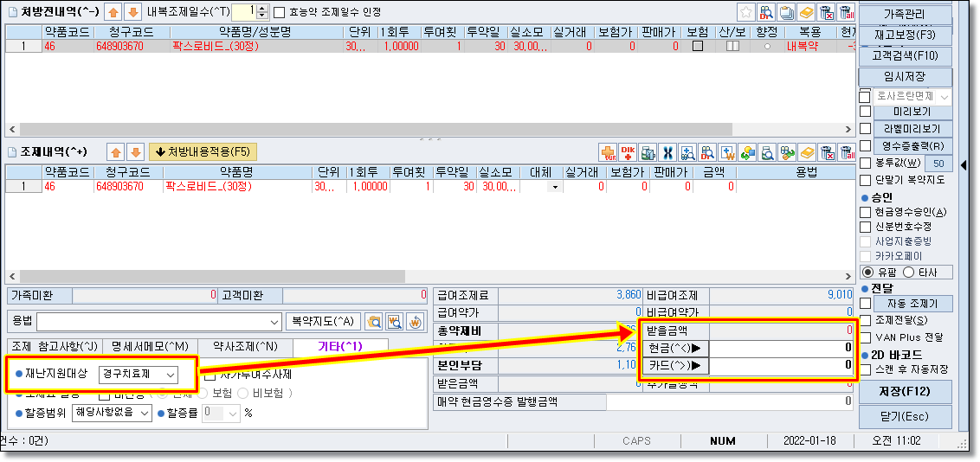Enable 효능약 조제일수 인정 checkbox
Image resolution: width=980 pixels, height=462 pixels.
[x=279, y=12]
